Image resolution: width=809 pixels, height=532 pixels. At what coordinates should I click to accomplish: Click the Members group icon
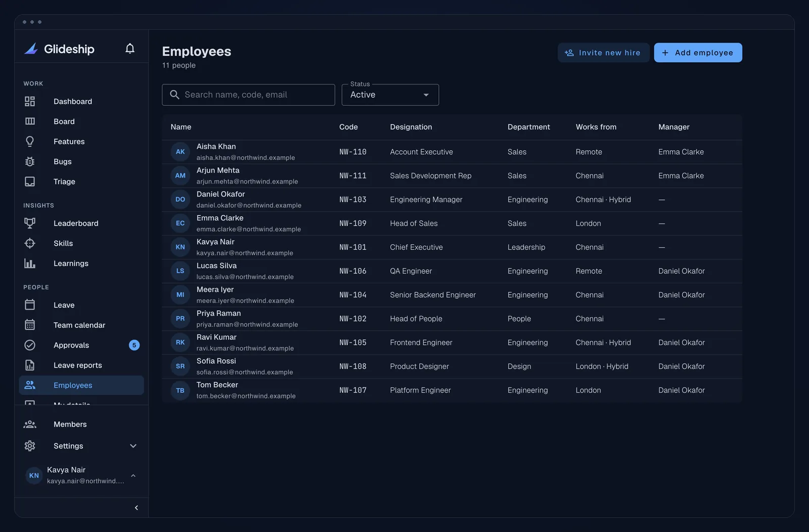coord(30,424)
